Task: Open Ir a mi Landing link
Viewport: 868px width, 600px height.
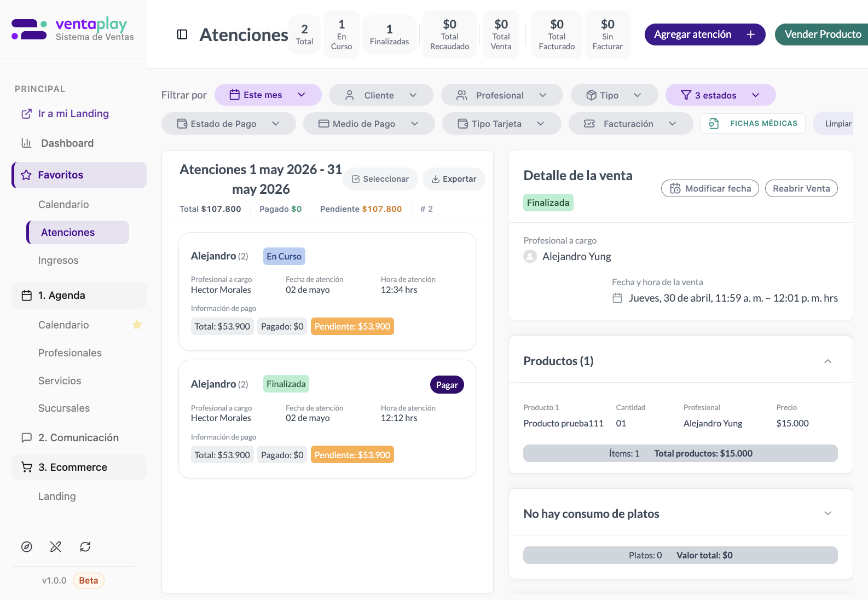Action: tap(73, 114)
